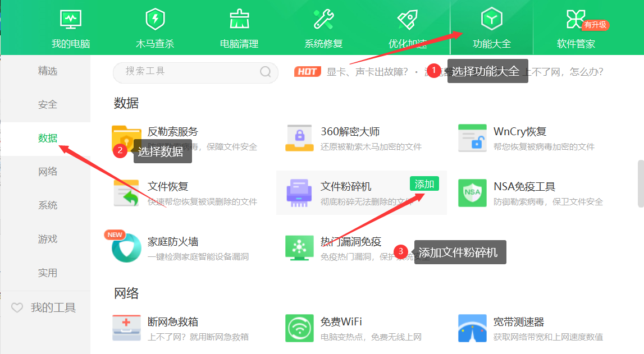
Task: Click the vertical scrollbar thumb
Action: [x=641, y=184]
